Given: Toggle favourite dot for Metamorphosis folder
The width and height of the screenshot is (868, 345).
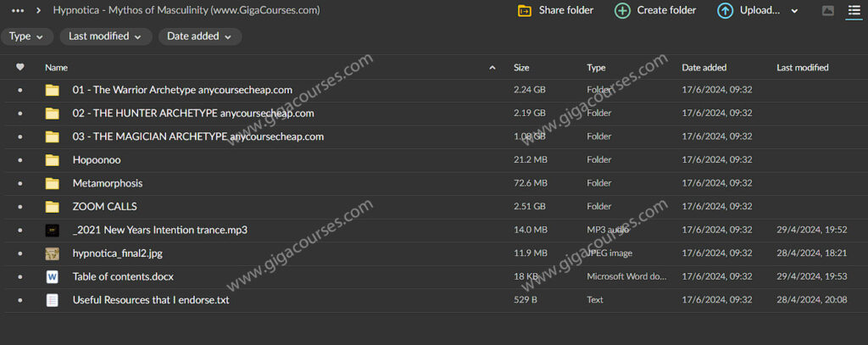Looking at the screenshot, I should click(x=20, y=183).
